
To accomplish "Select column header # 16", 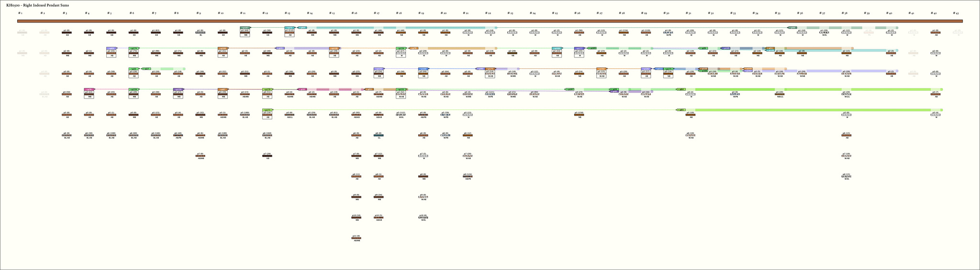I will point(355,13).
